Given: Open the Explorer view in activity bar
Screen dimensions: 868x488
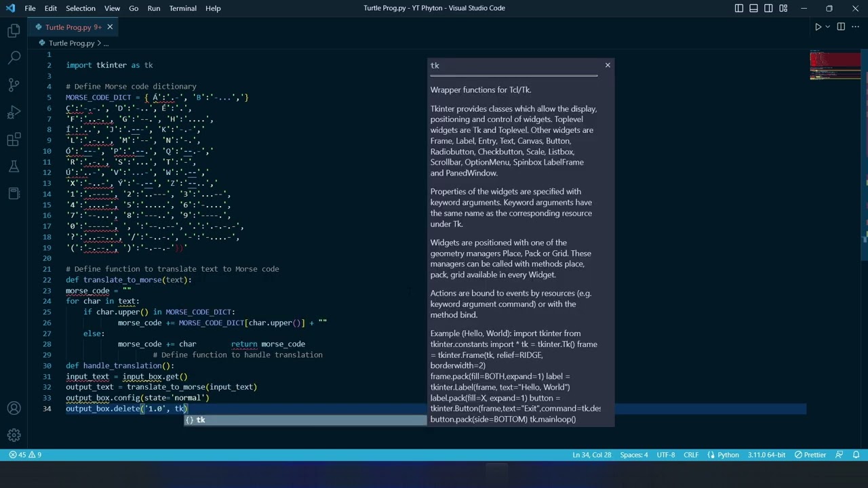Looking at the screenshot, I should point(14,30).
